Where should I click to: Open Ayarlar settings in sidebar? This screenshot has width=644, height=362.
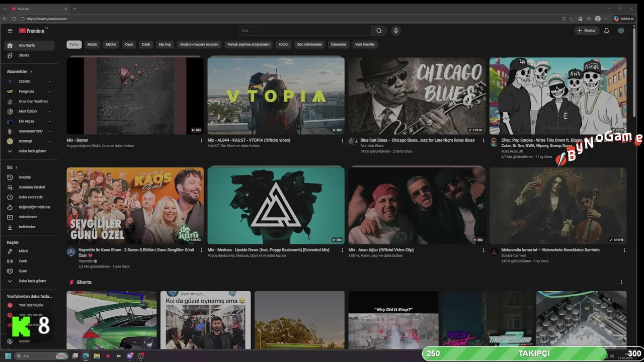[29, 341]
